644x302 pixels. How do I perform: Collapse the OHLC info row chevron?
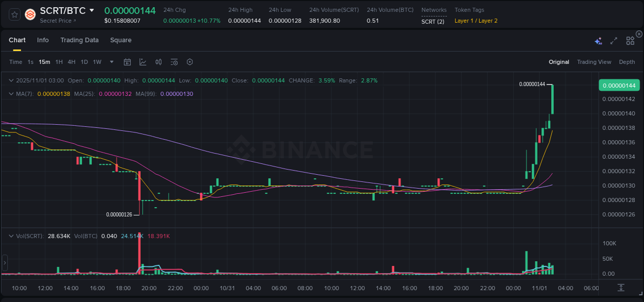point(11,80)
